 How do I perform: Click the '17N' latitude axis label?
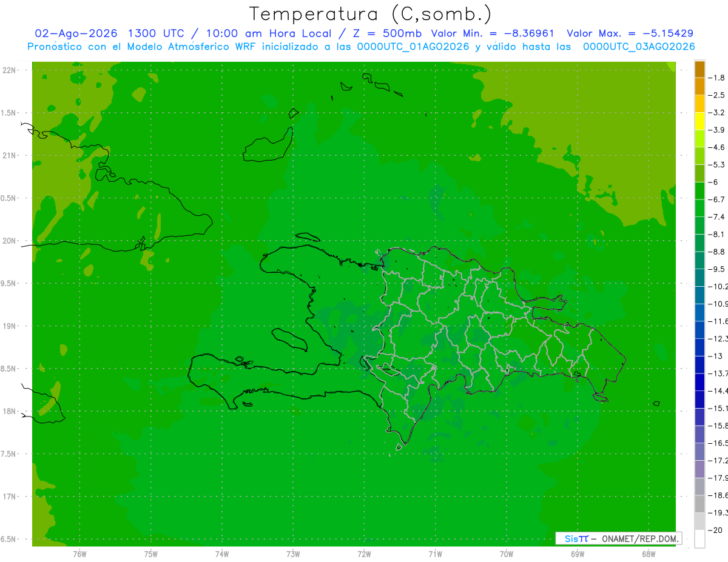(x=9, y=497)
